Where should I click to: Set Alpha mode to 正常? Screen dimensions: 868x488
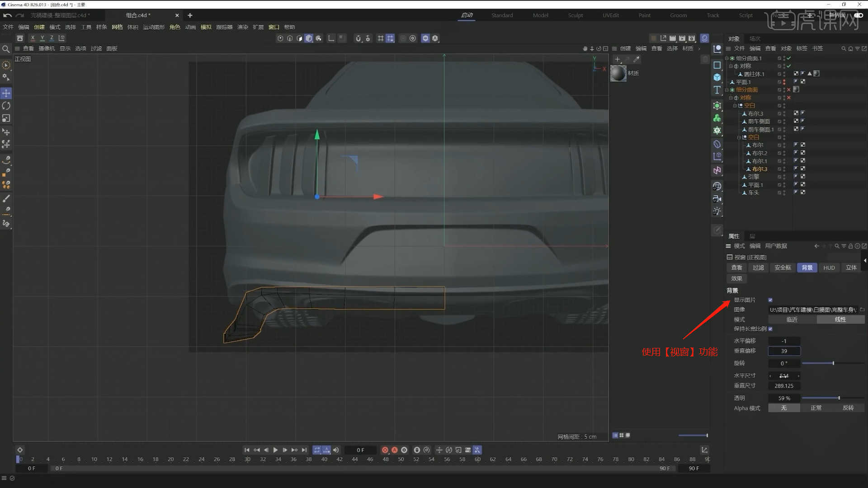point(816,408)
